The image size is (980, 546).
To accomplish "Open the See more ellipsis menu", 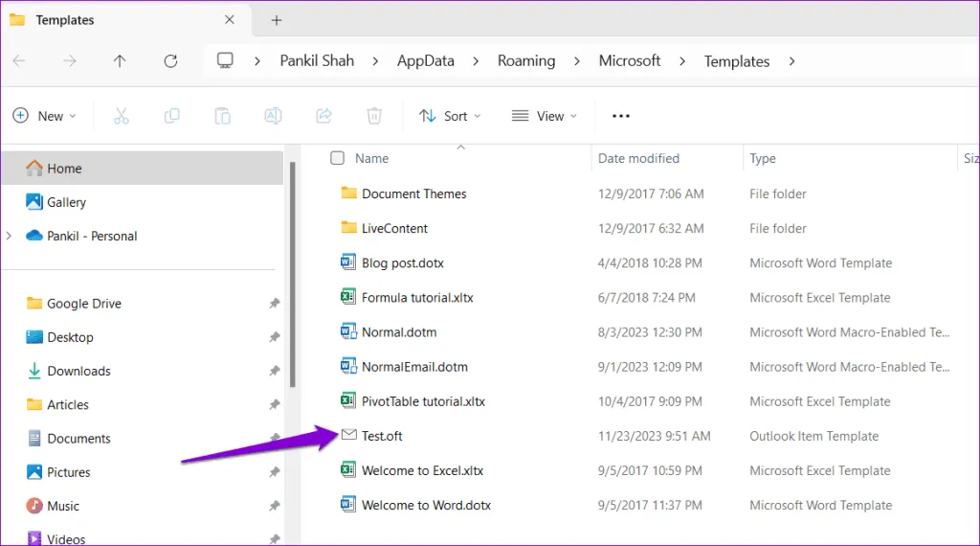I will [621, 116].
